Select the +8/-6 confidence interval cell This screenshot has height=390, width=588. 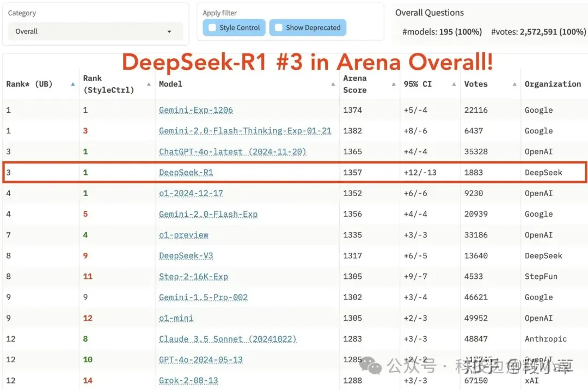tap(415, 131)
